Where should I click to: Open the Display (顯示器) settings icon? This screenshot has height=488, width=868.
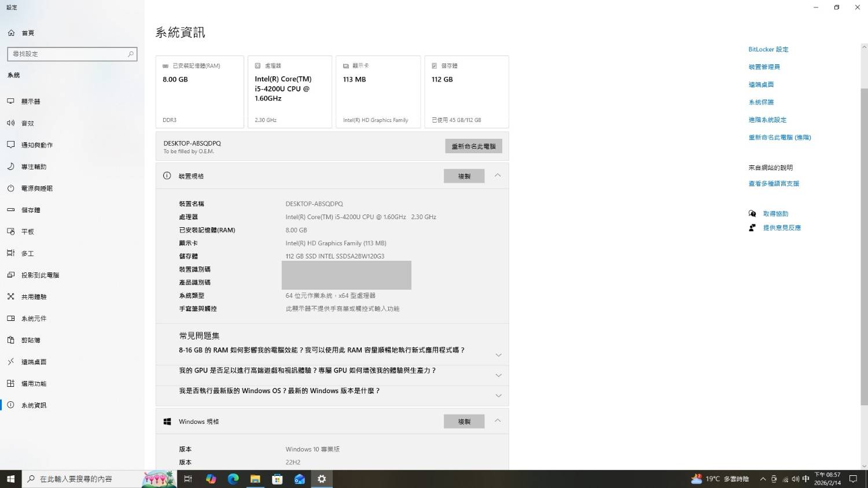click(x=11, y=101)
